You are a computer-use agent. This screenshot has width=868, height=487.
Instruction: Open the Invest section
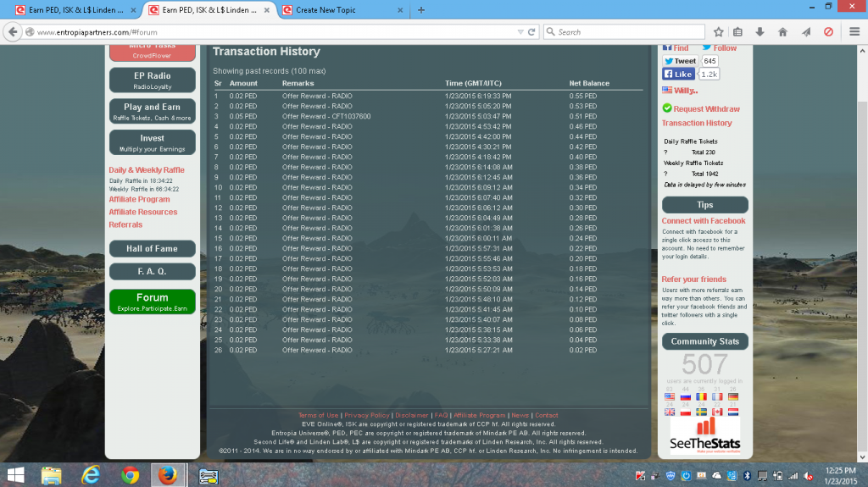click(153, 142)
